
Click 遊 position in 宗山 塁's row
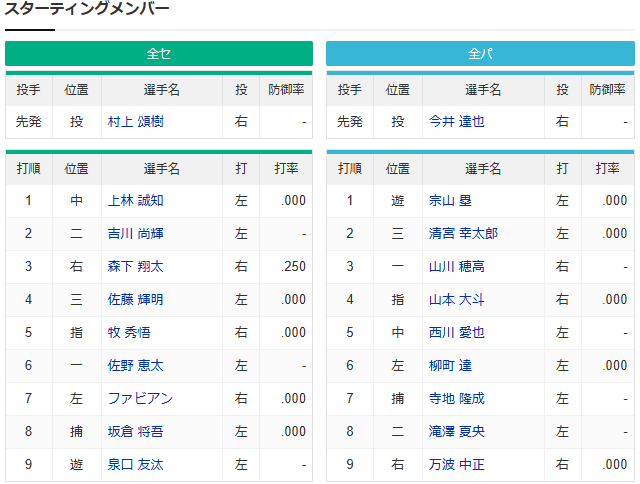coord(398,201)
